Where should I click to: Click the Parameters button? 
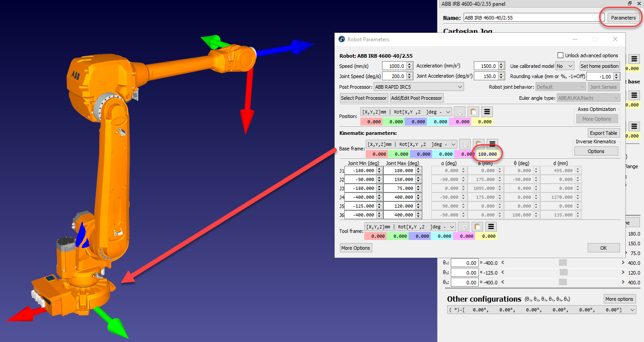click(x=623, y=18)
